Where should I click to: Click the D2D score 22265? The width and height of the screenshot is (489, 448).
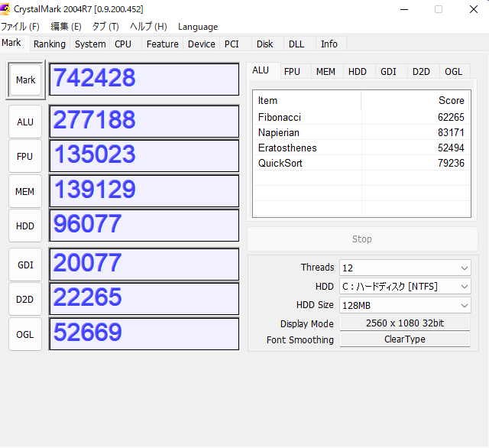(144, 299)
